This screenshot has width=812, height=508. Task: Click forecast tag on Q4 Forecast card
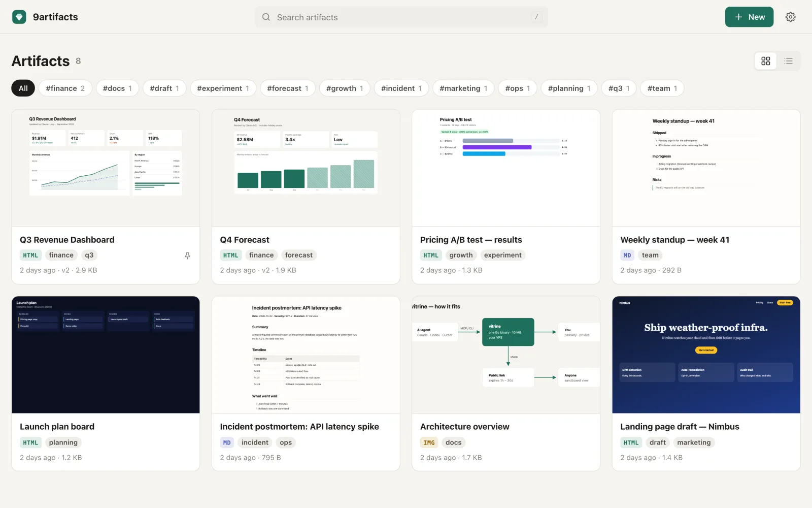(299, 255)
